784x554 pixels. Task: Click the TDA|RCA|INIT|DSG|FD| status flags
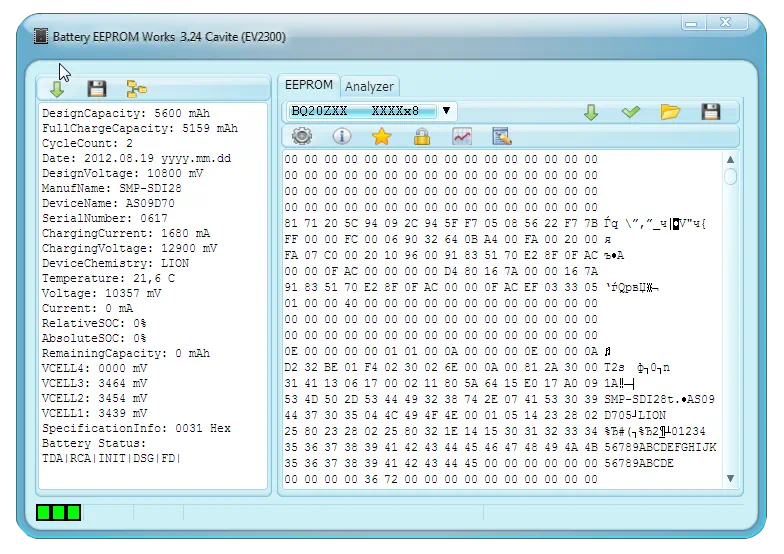111,458
